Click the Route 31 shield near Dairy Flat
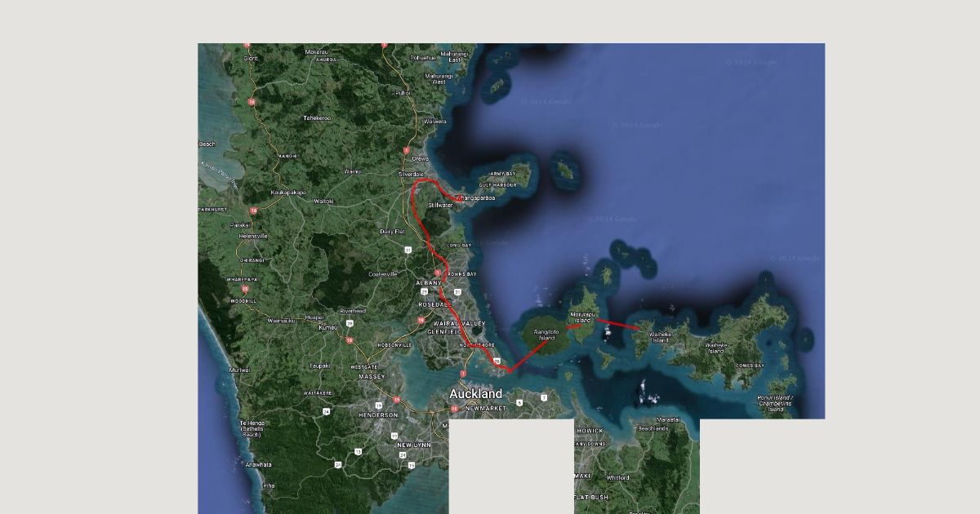 click(x=408, y=250)
